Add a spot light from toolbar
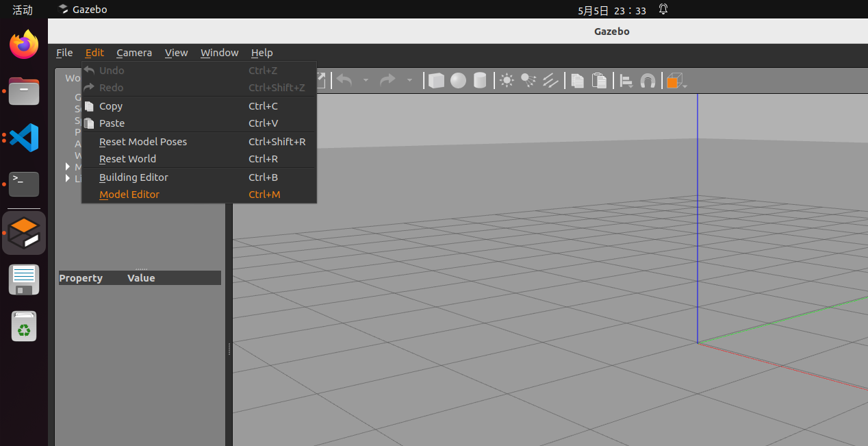 pyautogui.click(x=528, y=81)
